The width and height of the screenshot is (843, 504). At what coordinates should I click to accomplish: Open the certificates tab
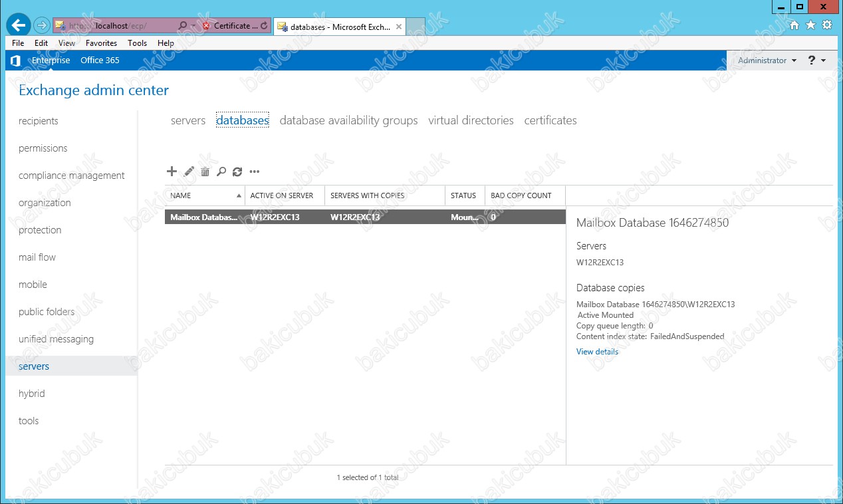(x=550, y=120)
